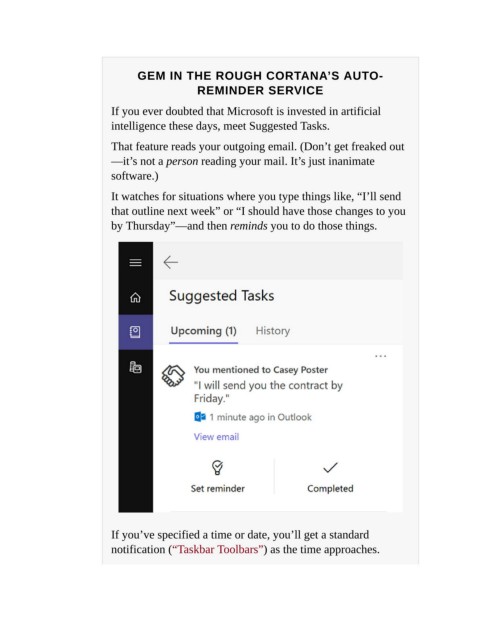This screenshot has width=480, height=621.
Task: Switch to the History tab
Action: pyautogui.click(x=273, y=331)
